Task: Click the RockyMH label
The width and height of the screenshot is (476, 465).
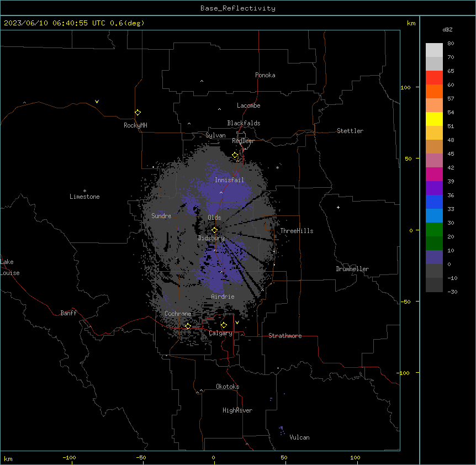Action: point(135,125)
